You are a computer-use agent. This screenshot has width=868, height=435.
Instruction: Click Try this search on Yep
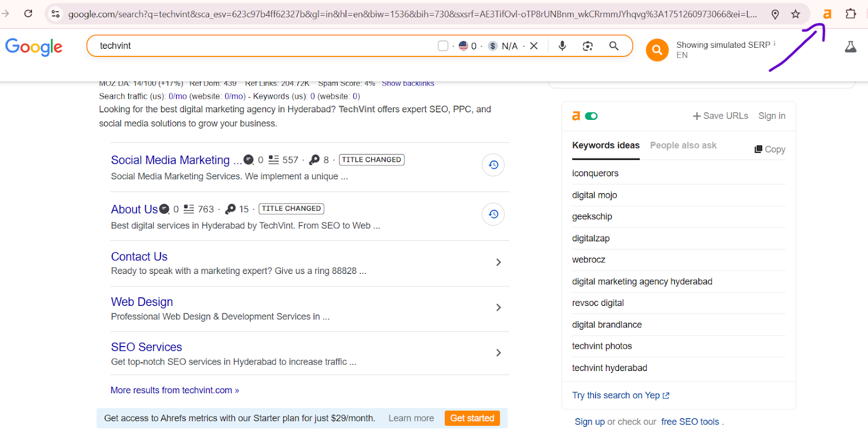coord(621,395)
